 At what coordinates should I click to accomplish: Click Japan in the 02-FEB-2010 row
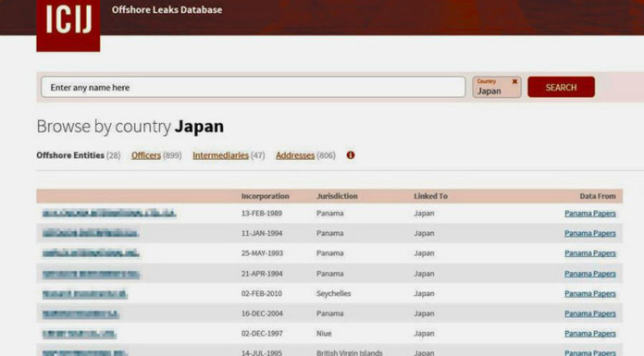424,294
